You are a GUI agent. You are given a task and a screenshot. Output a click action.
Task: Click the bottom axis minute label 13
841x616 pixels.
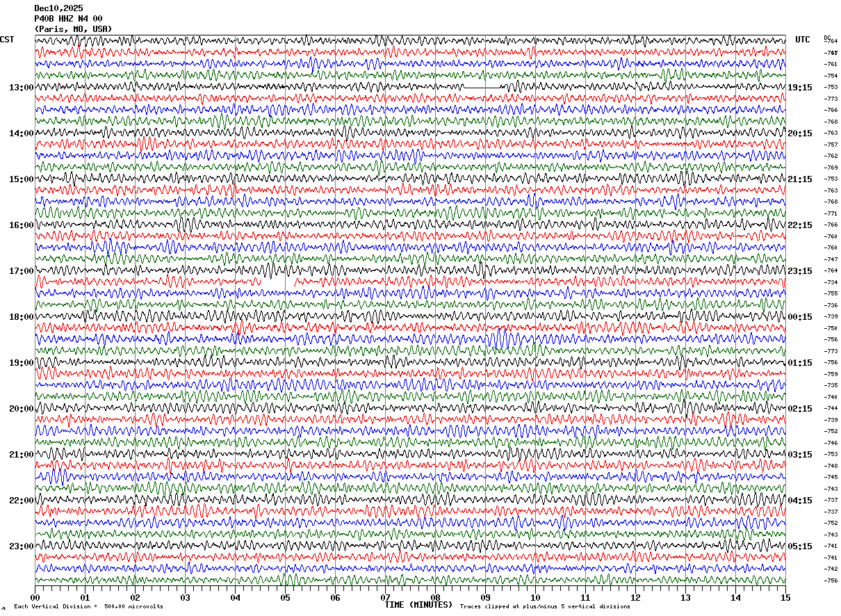[x=685, y=597]
